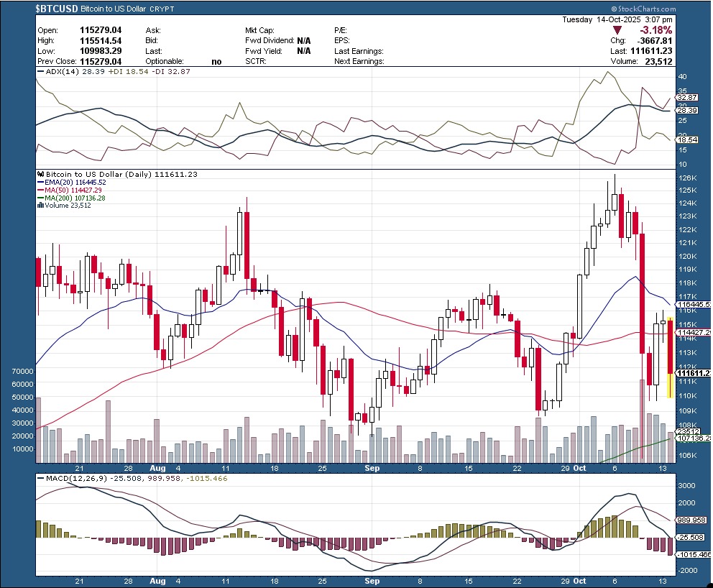
Task: Click the MA(200) 107136.28 axis tag
Action: point(693,438)
